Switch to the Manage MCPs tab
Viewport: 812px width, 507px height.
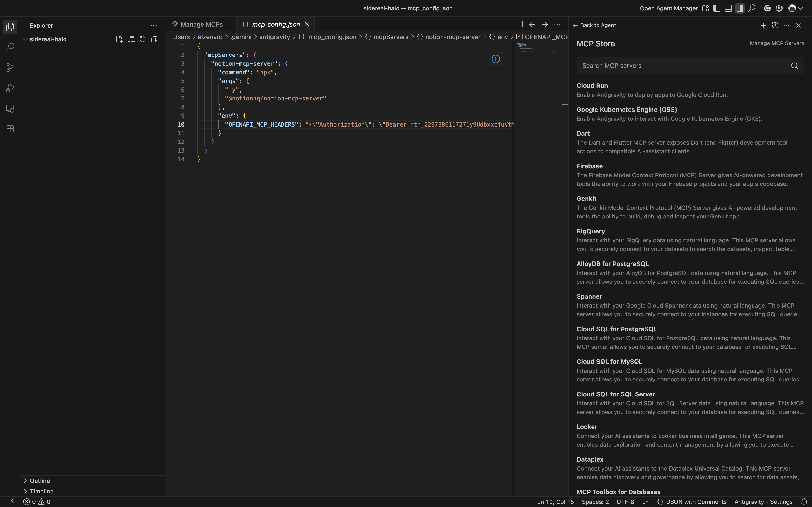201,24
